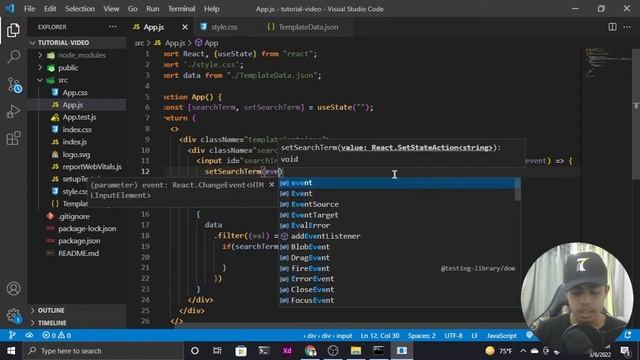Switch to the style.css tab
Viewport: 640px width, 360px height.
[224, 27]
